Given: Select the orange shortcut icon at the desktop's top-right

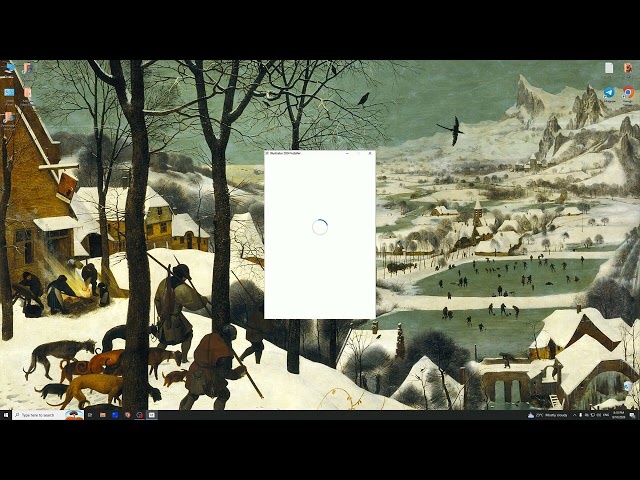Looking at the screenshot, I should [x=628, y=69].
